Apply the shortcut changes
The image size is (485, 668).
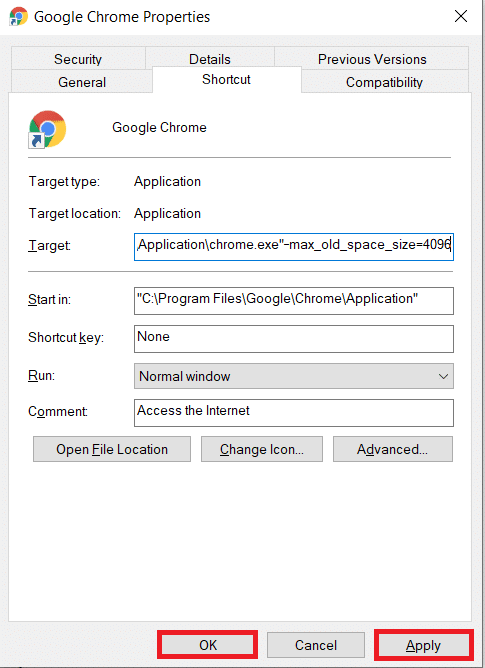pyautogui.click(x=423, y=645)
